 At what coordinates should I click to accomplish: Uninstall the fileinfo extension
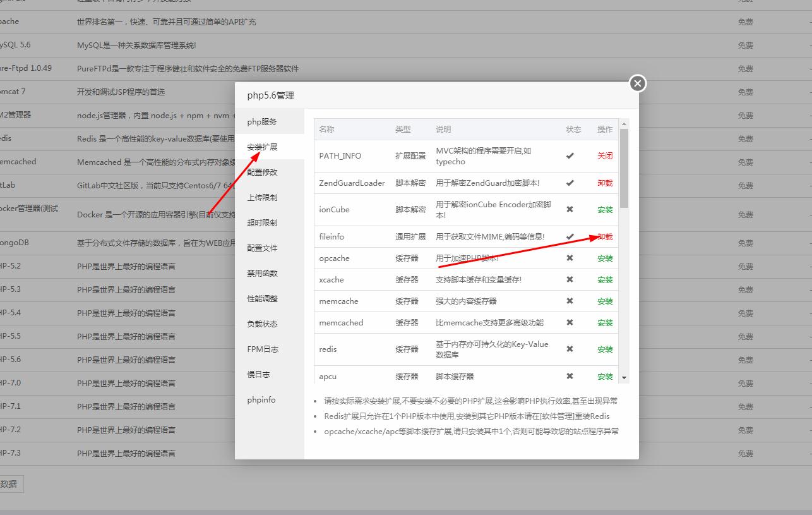coord(605,237)
